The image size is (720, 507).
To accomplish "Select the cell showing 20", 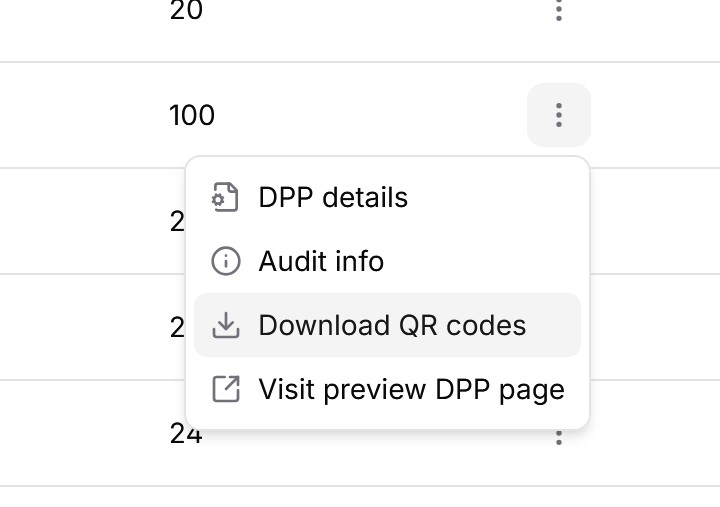I will pos(186,10).
